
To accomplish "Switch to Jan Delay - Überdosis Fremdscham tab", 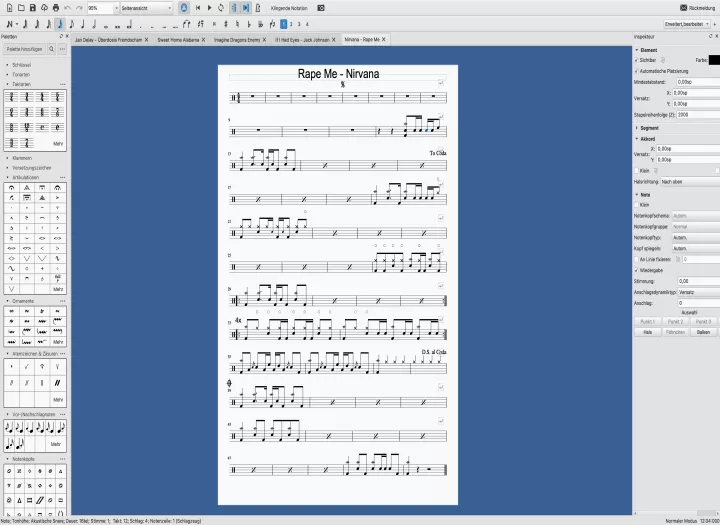I will click(108, 40).
